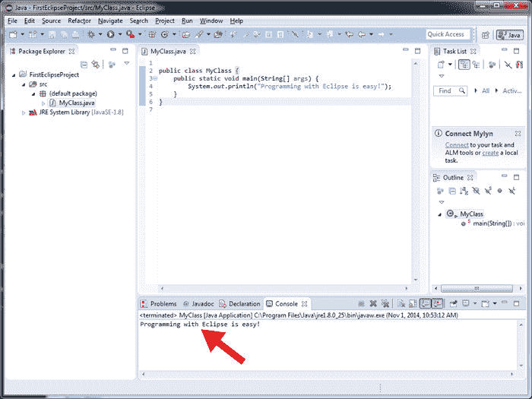Close the Console view tab

coord(305,304)
